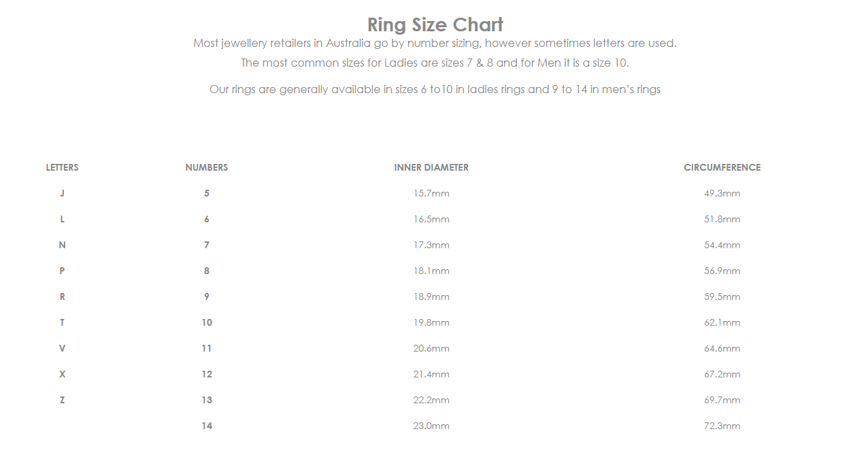Click the 62.1mm circumference value
Image resolution: width=868 pixels, height=474 pixels.
click(x=722, y=322)
